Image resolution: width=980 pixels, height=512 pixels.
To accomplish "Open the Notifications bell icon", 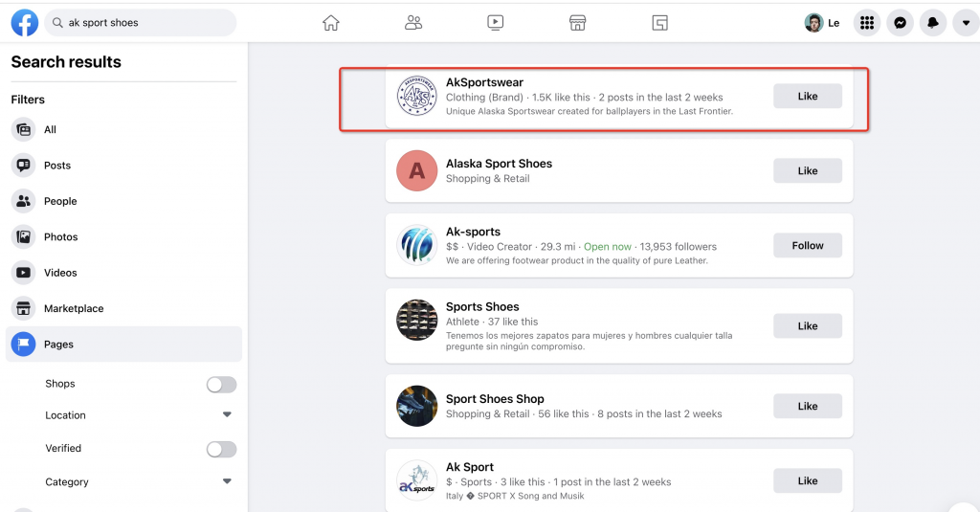I will coord(933,23).
